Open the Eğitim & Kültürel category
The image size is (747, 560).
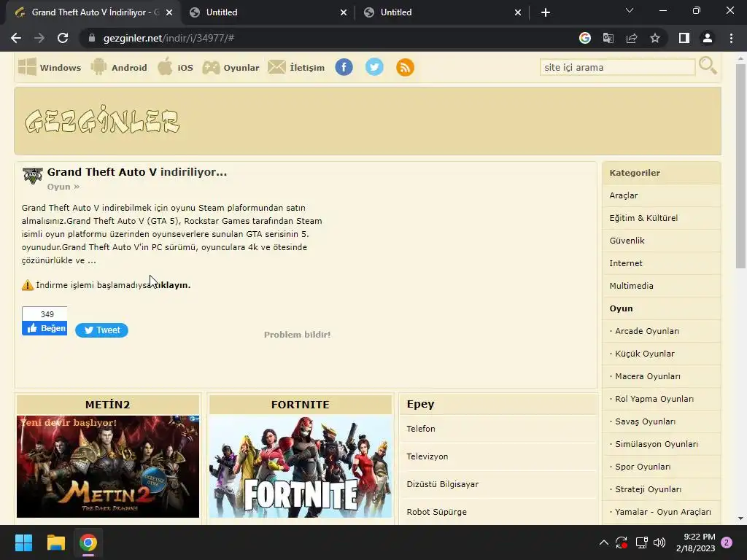(x=661, y=218)
